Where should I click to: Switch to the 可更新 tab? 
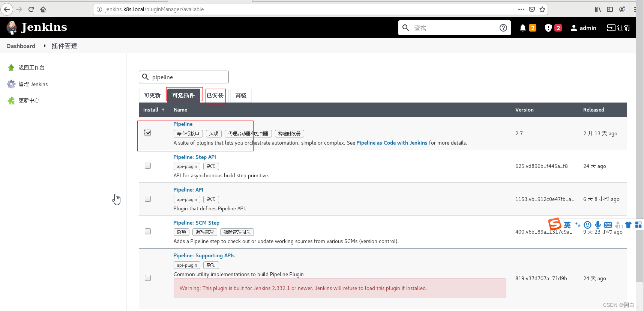click(x=152, y=95)
